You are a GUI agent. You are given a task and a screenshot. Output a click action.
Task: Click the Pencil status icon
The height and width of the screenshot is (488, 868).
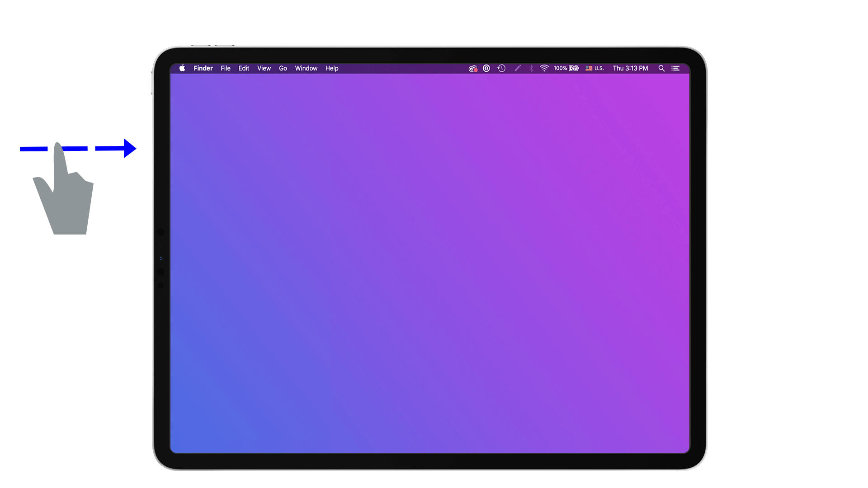click(x=518, y=68)
